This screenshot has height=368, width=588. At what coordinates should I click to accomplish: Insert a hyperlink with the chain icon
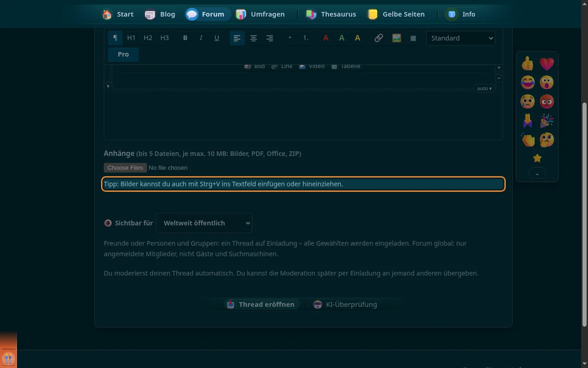tap(379, 38)
